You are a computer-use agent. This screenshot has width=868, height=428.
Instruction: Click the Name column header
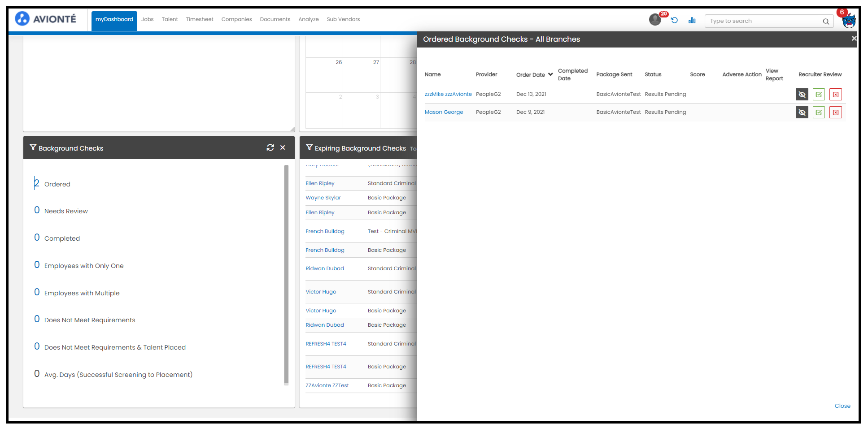432,74
